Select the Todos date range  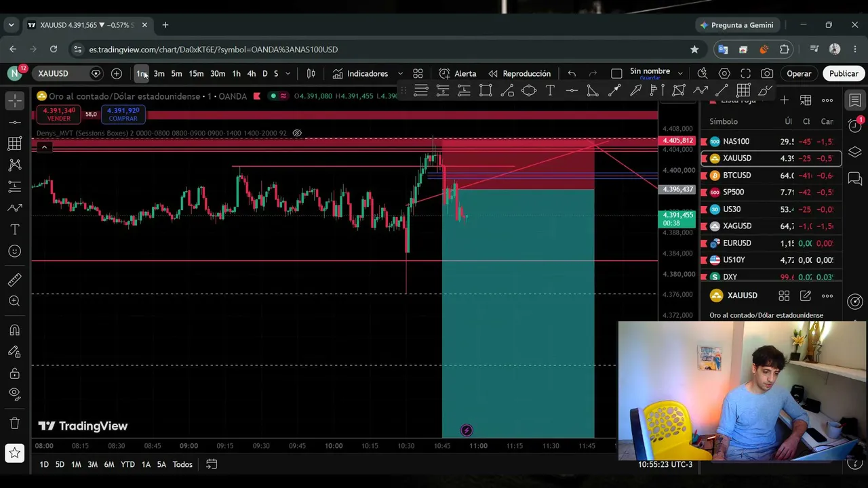click(182, 464)
